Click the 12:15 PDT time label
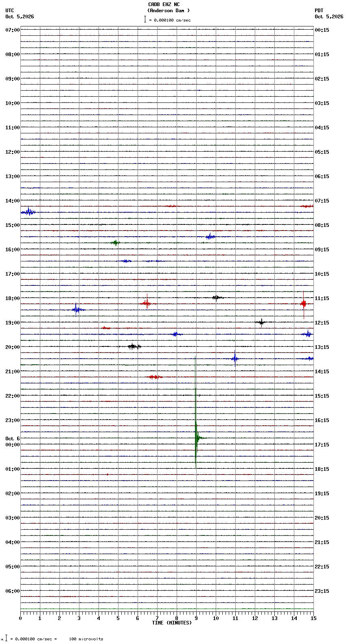This screenshot has width=346, height=644. point(322,323)
